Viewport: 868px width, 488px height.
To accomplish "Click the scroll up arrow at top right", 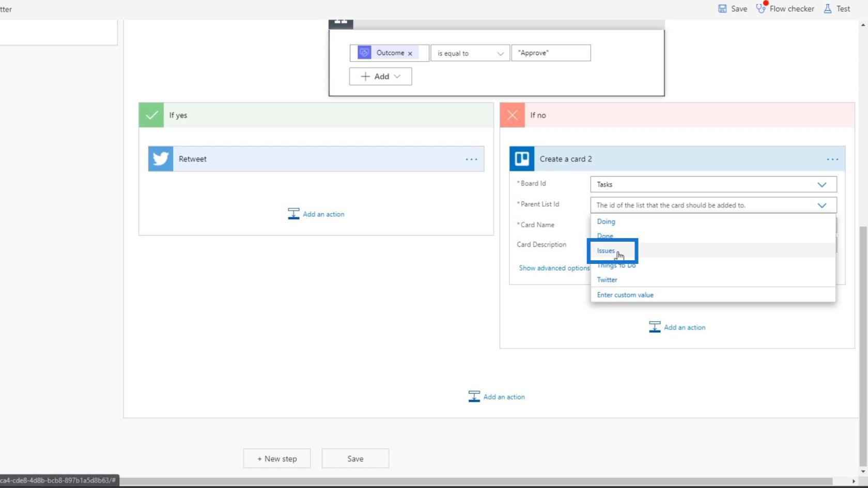I will pos(863,24).
